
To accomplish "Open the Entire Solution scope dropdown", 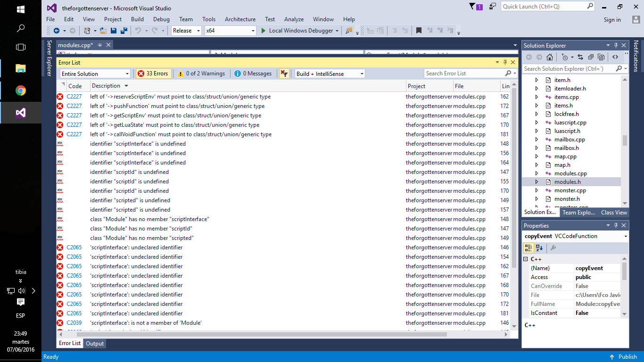I will [x=95, y=74].
